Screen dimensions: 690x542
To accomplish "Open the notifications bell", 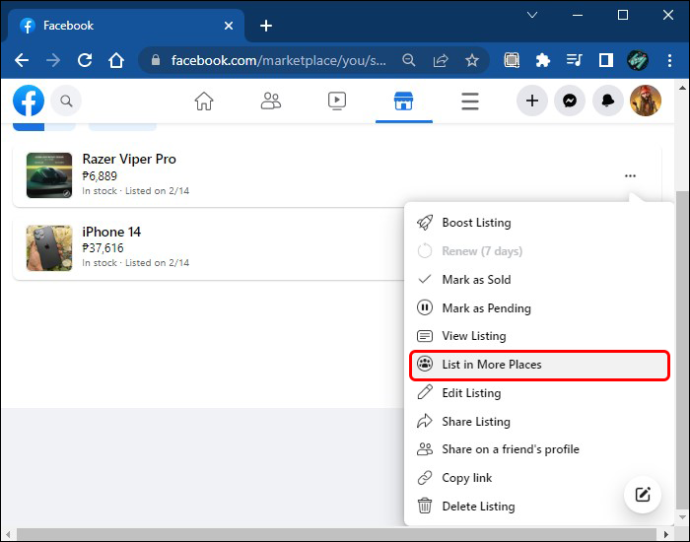I will click(x=608, y=101).
